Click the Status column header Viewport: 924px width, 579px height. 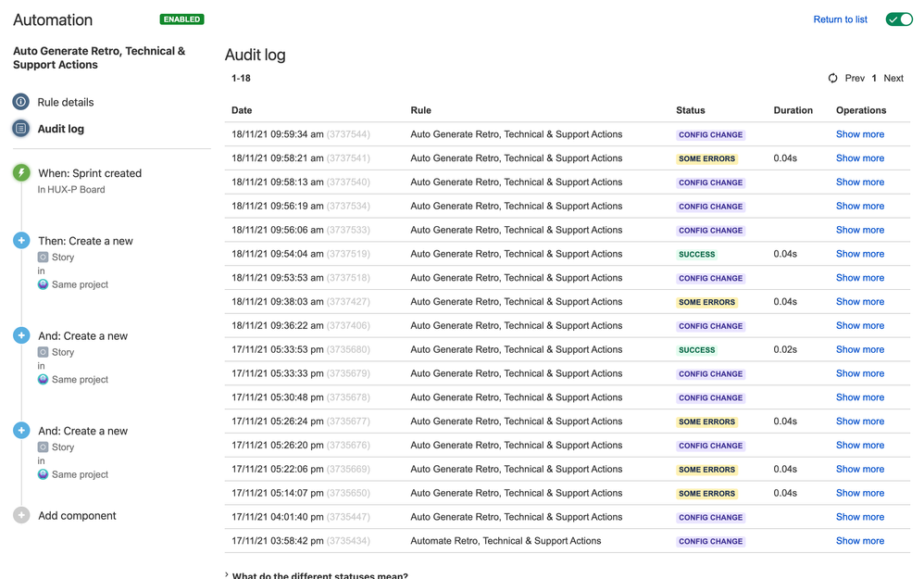click(x=690, y=110)
